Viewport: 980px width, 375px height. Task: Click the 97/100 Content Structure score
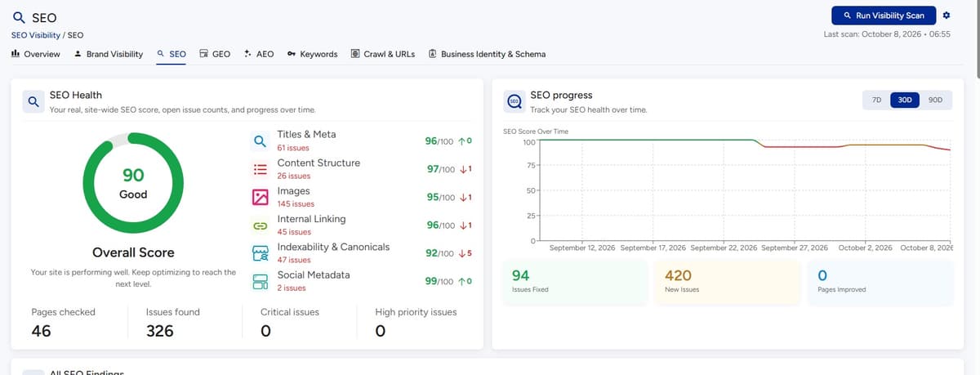pos(440,169)
